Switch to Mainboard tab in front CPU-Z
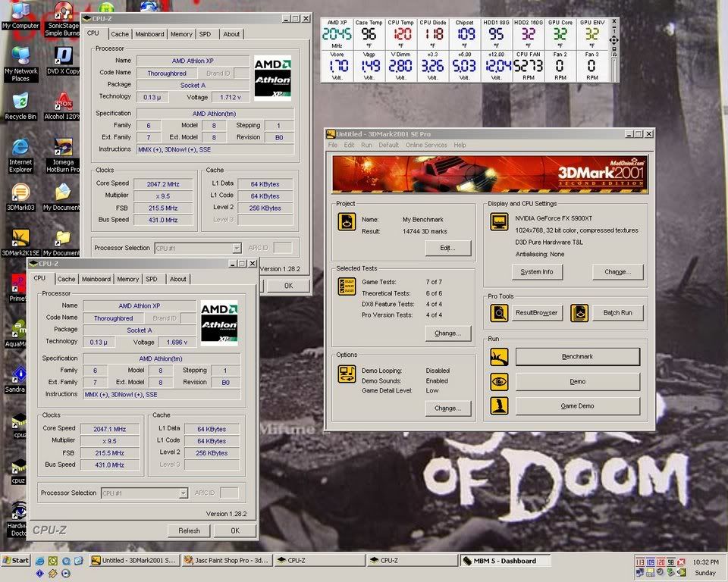728x582 pixels. click(96, 279)
